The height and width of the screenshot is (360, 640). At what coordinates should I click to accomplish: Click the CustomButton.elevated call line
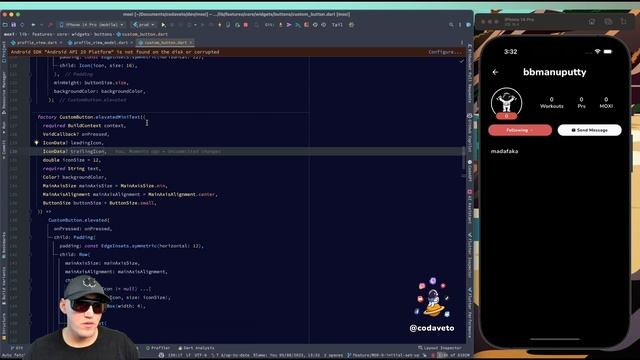pyautogui.click(x=79, y=220)
